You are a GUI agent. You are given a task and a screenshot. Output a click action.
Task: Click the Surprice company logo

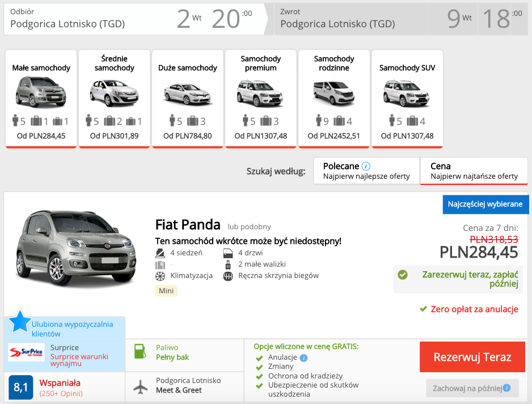26,352
